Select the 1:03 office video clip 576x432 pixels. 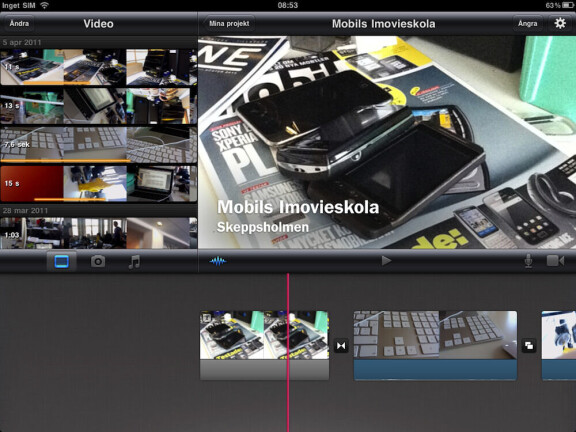tap(98, 233)
